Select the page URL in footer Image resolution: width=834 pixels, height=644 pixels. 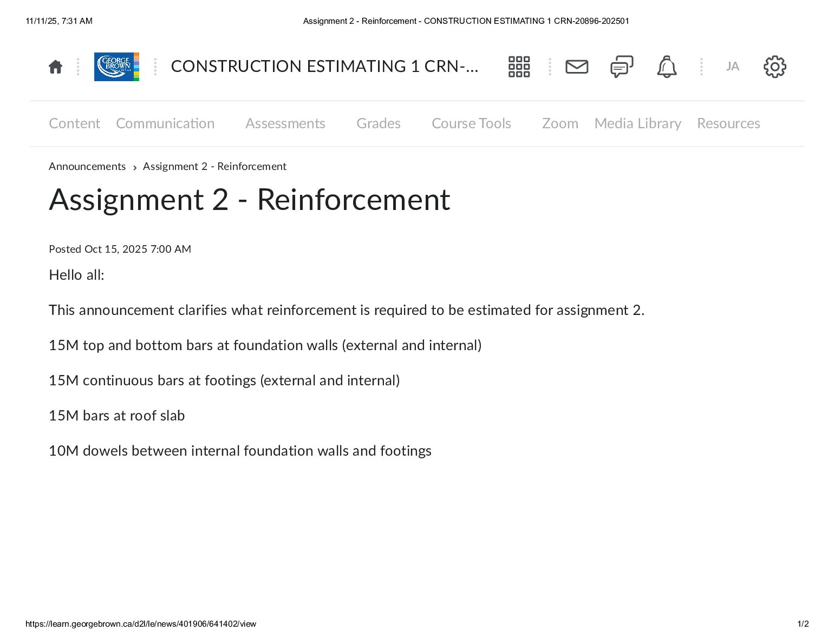[x=141, y=624]
